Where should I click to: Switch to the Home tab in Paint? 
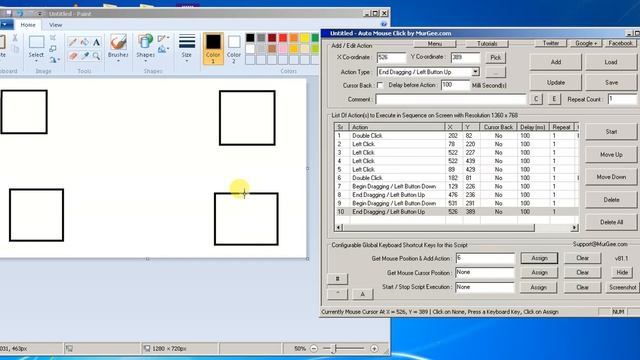click(x=28, y=25)
